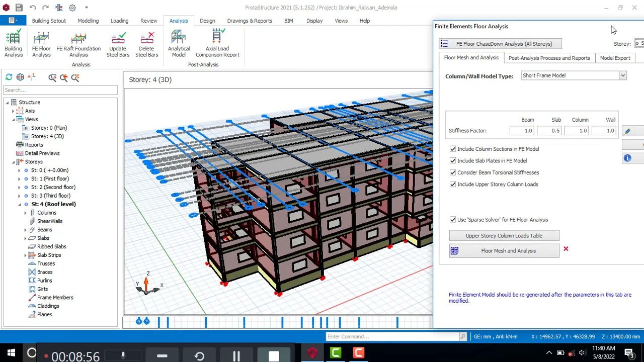Open Column/Wall Model Type dropdown
Screen dimensions: 644x362
pyautogui.click(x=622, y=75)
